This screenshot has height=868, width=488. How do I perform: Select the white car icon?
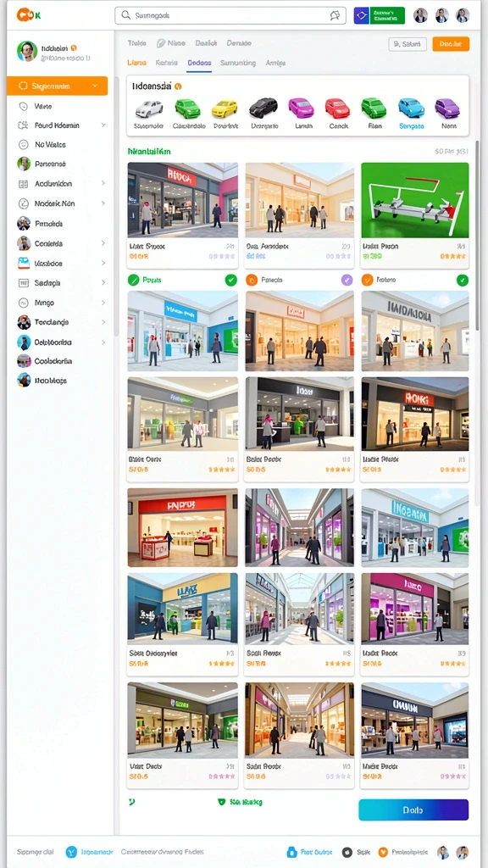click(149, 108)
